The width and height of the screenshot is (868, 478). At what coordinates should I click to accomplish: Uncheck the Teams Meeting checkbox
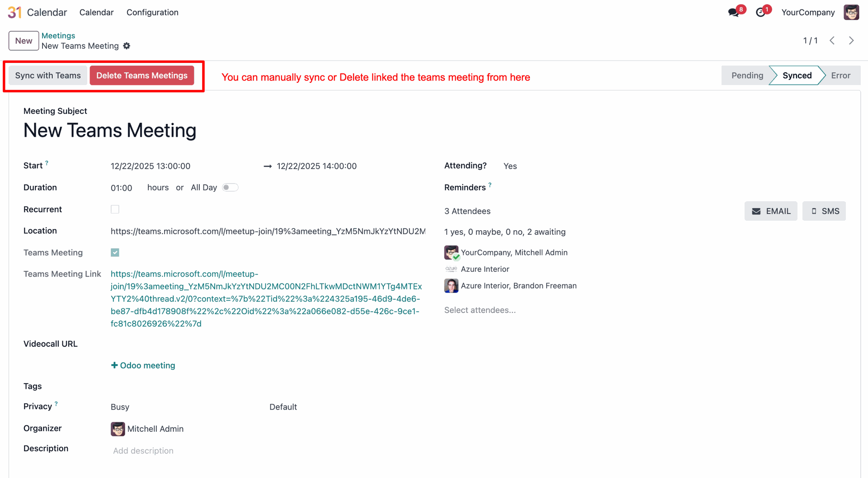[115, 252]
